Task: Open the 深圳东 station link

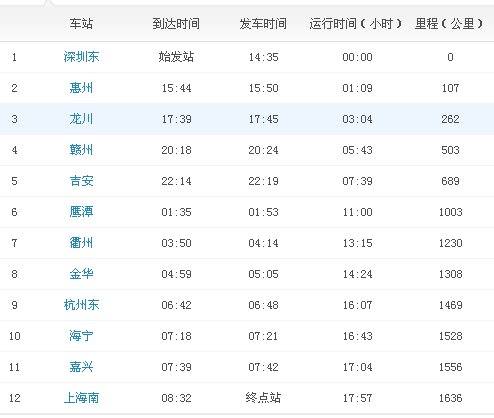Action: (x=81, y=57)
